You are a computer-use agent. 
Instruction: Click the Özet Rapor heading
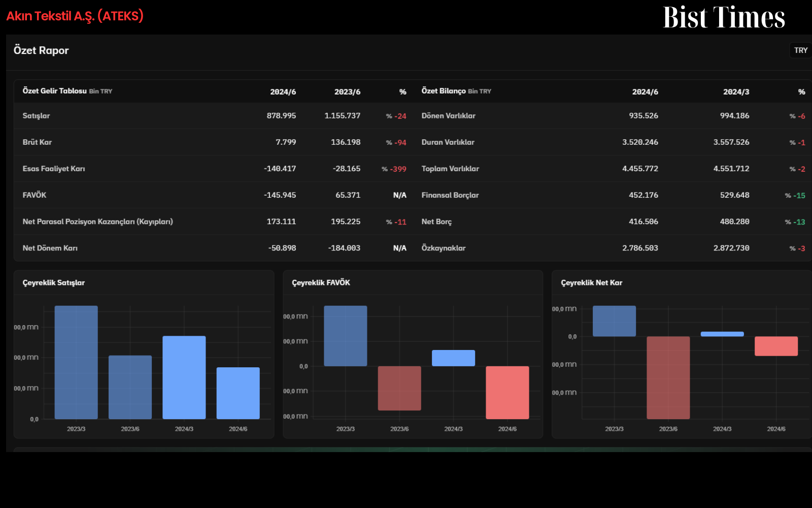[x=41, y=50]
